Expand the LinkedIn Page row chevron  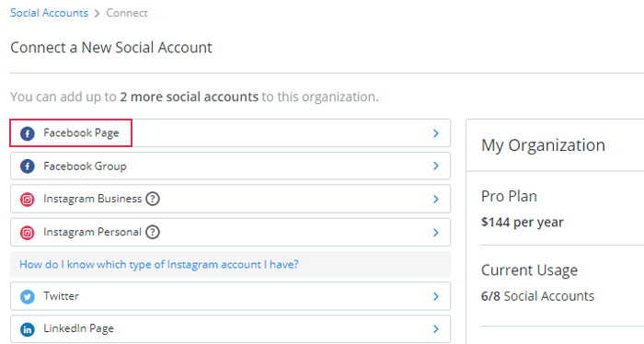pos(436,328)
